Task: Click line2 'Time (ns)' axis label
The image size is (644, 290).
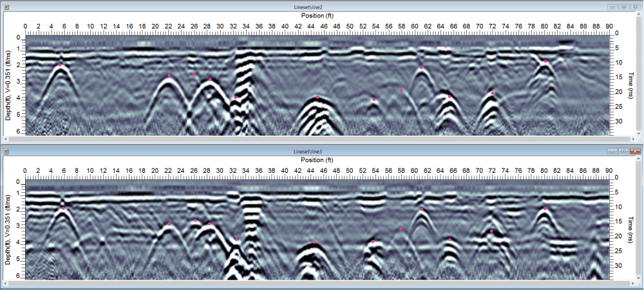Action: 630,87
